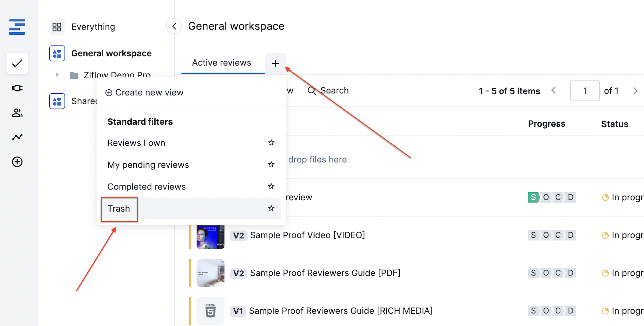This screenshot has height=326, width=644.
Task: Star the Reviews I own filter
Action: tap(271, 143)
